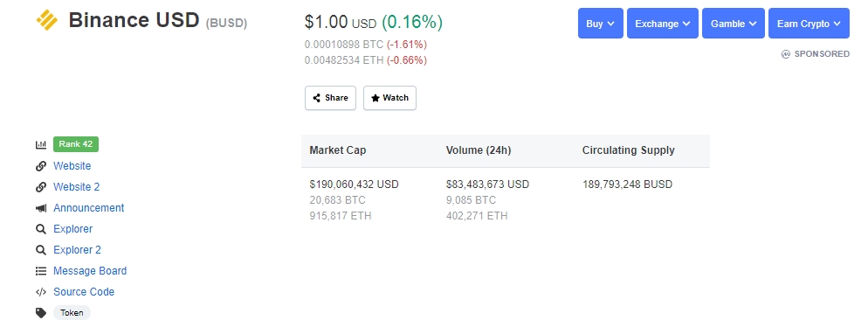868x334 pixels.
Task: Click the chain-link icon next to Website
Action: coord(41,166)
